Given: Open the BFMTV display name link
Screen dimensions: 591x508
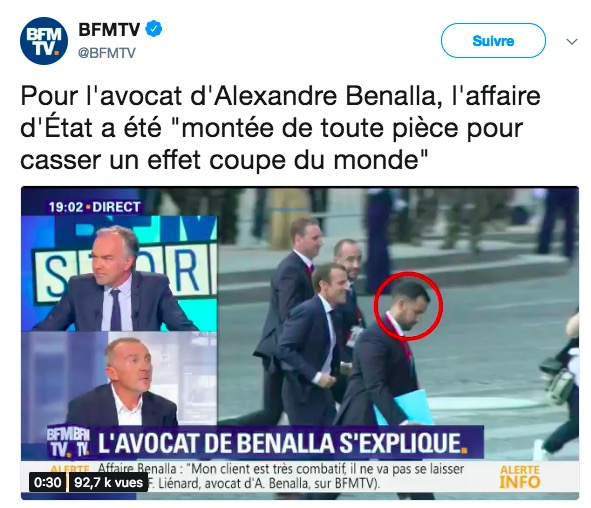Looking at the screenshot, I should click(109, 29).
